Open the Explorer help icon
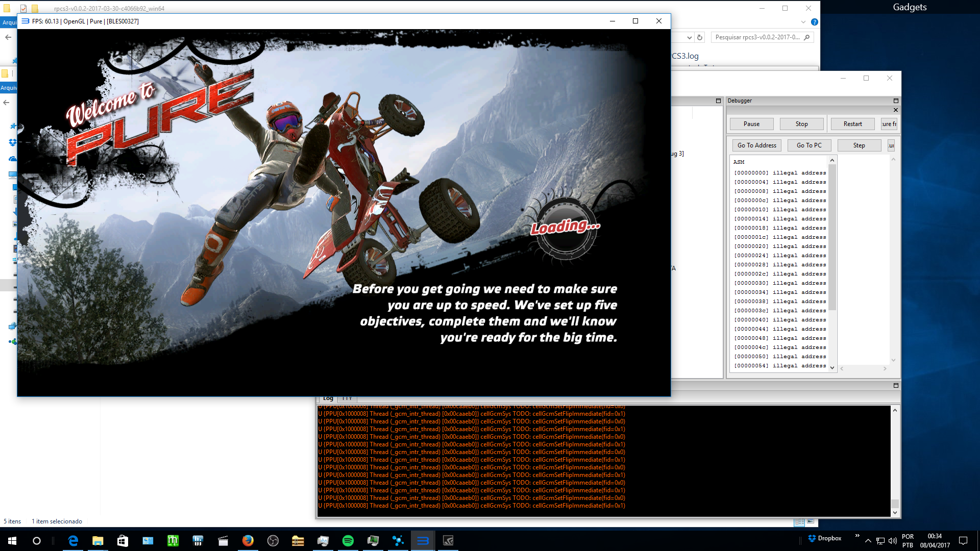 click(814, 22)
